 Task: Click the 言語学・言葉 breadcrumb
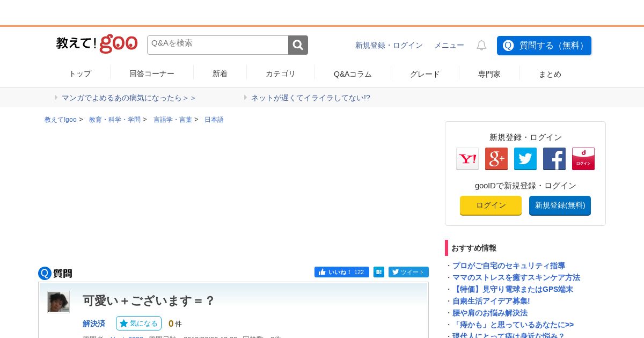pyautogui.click(x=173, y=120)
